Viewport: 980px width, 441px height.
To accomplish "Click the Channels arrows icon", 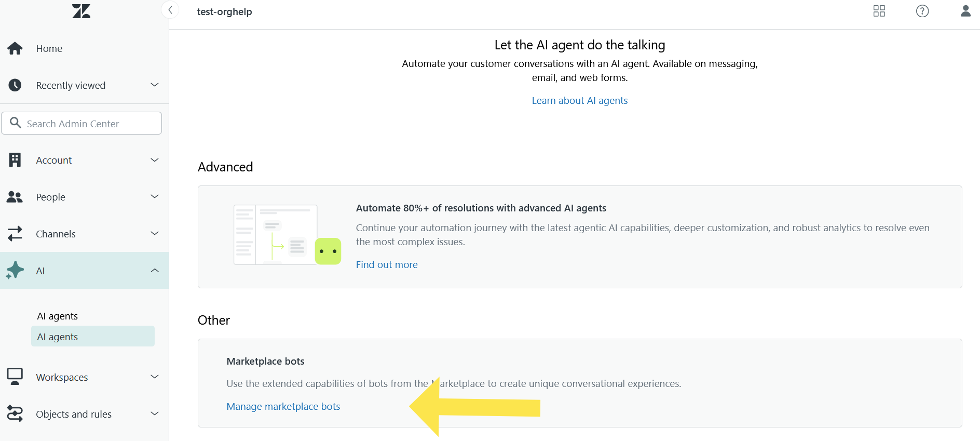I will (15, 234).
